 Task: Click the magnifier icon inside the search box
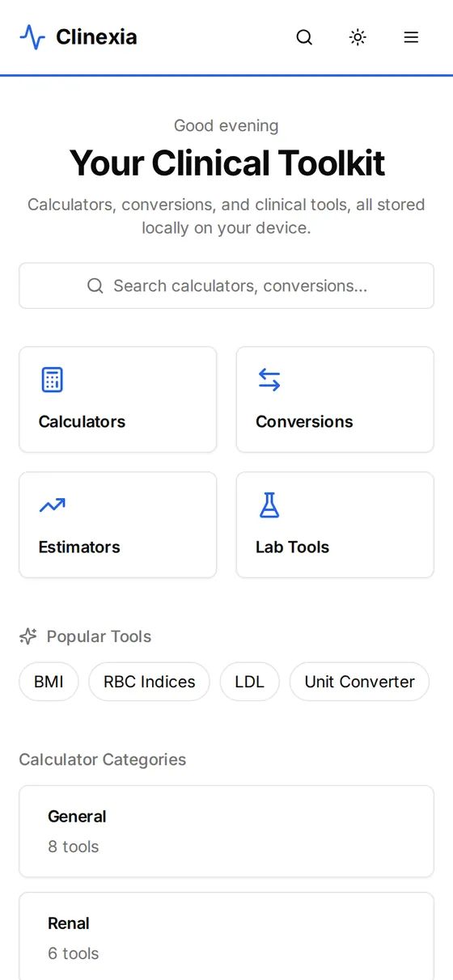click(x=95, y=285)
